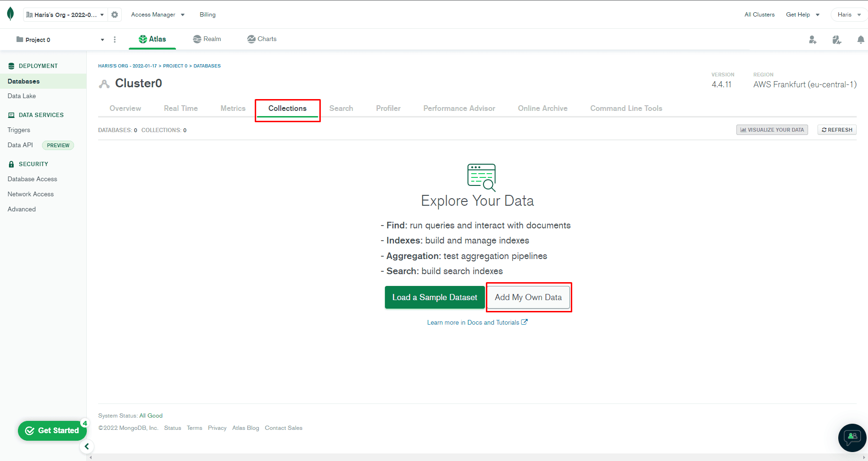This screenshot has height=461, width=868.
Task: Open Billing in the top bar
Action: tap(208, 15)
